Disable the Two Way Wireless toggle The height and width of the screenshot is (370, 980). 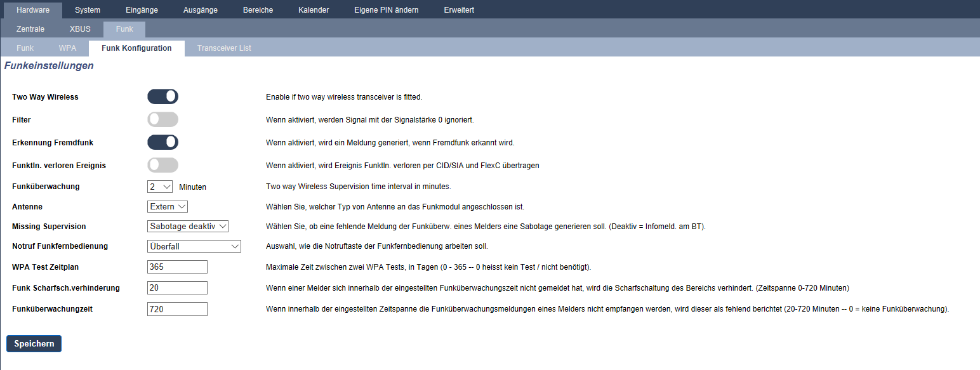(x=162, y=96)
